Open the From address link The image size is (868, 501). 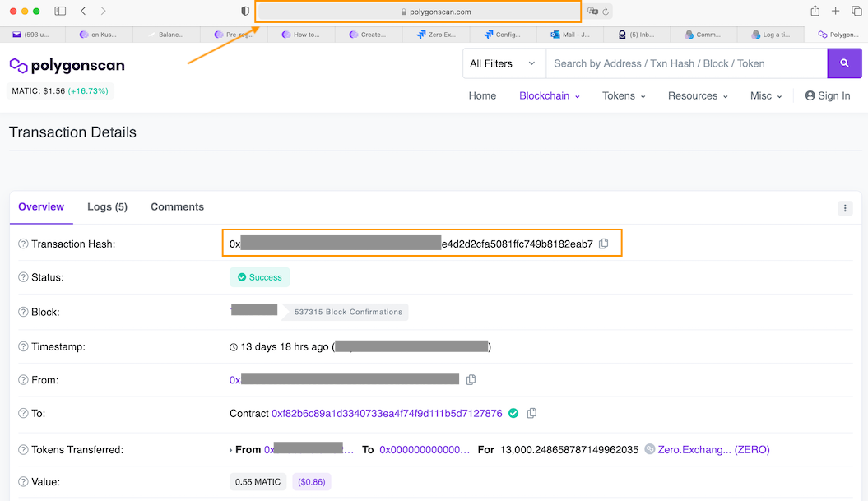(345, 380)
